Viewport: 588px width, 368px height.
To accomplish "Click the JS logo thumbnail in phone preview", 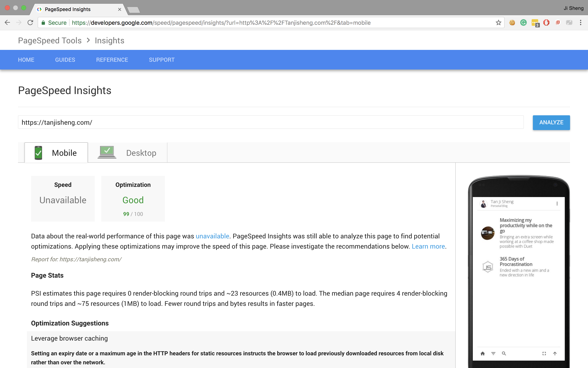I will (487, 267).
